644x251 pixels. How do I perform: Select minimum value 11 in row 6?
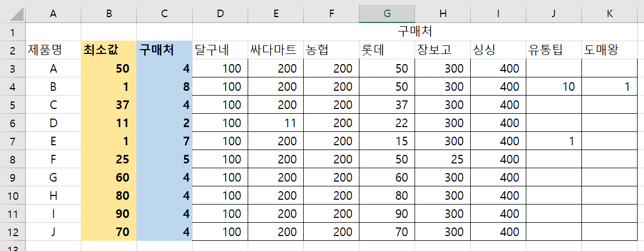point(109,123)
